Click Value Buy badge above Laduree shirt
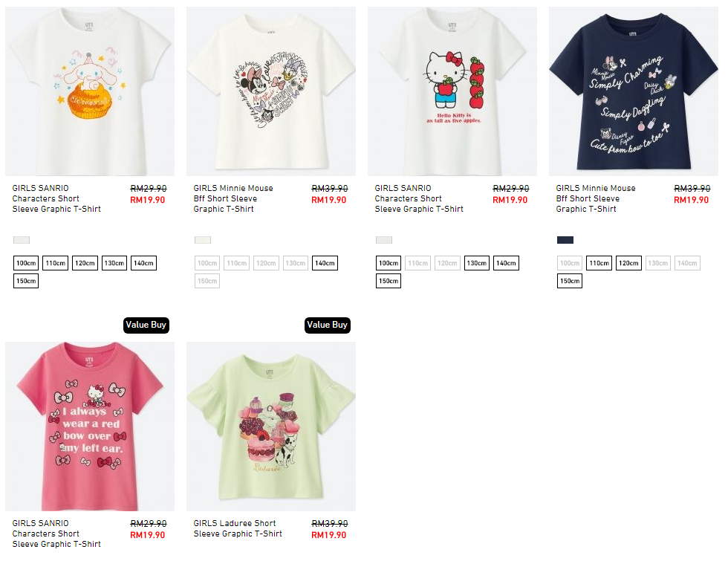This screenshot has width=728, height=561. coord(328,325)
